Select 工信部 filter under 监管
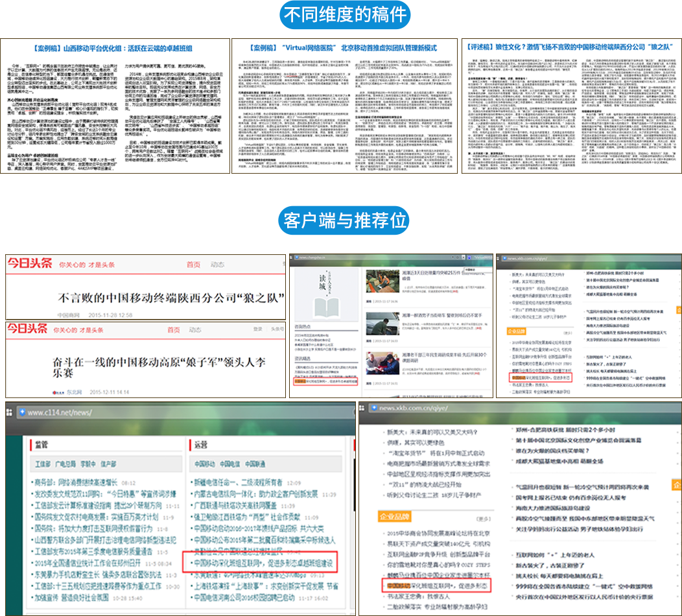 (43, 464)
